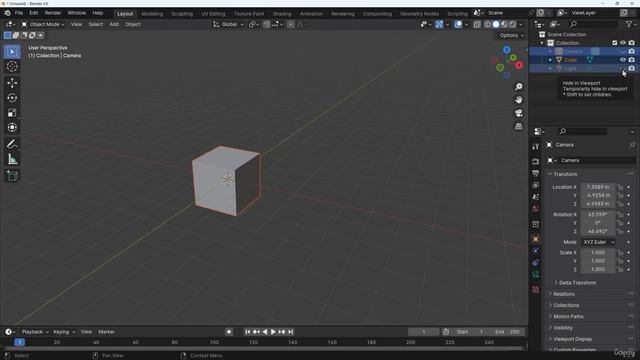
Task: Open the Object Mode dropdown
Action: 43,24
